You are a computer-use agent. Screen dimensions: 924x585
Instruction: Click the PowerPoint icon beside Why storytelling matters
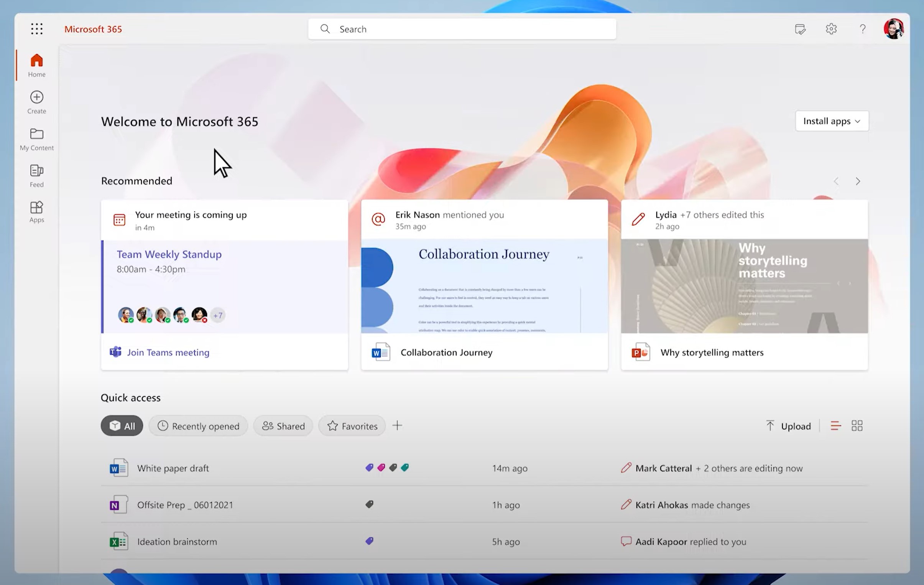640,352
